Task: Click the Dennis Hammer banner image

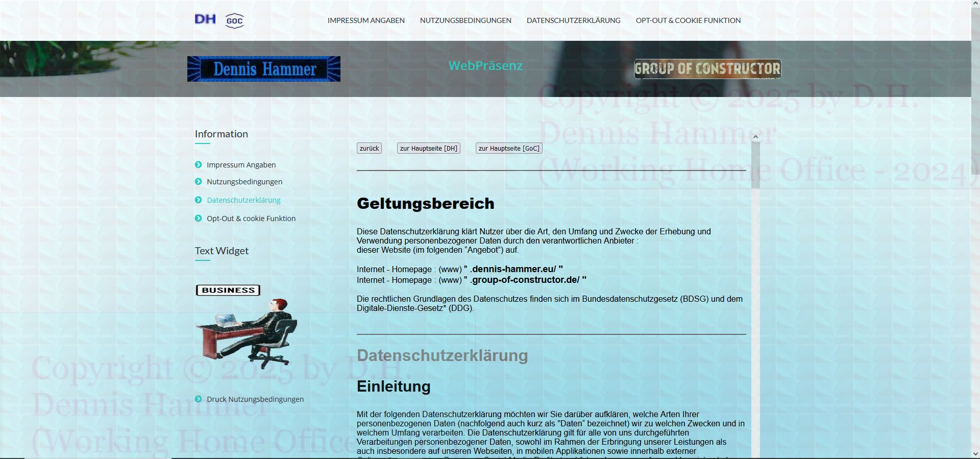Action: (x=263, y=69)
